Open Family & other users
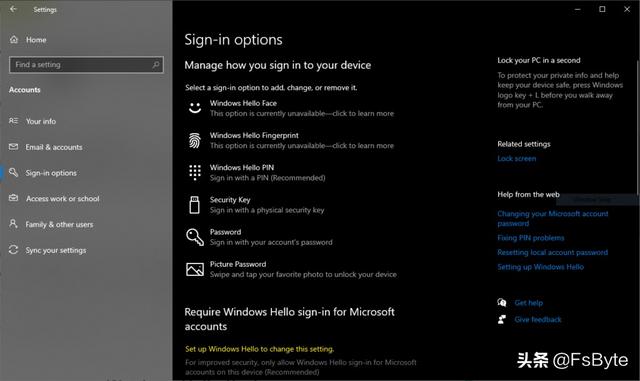Image resolution: width=640 pixels, height=381 pixels. point(59,224)
